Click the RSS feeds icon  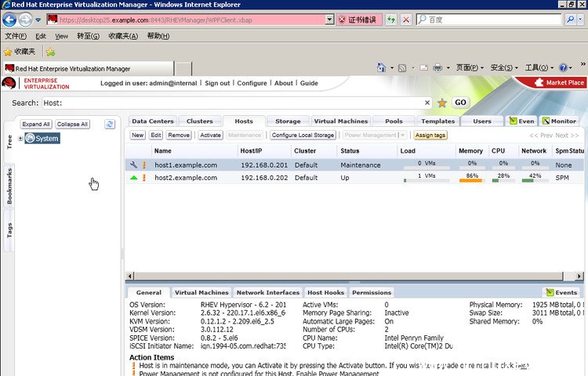402,68
